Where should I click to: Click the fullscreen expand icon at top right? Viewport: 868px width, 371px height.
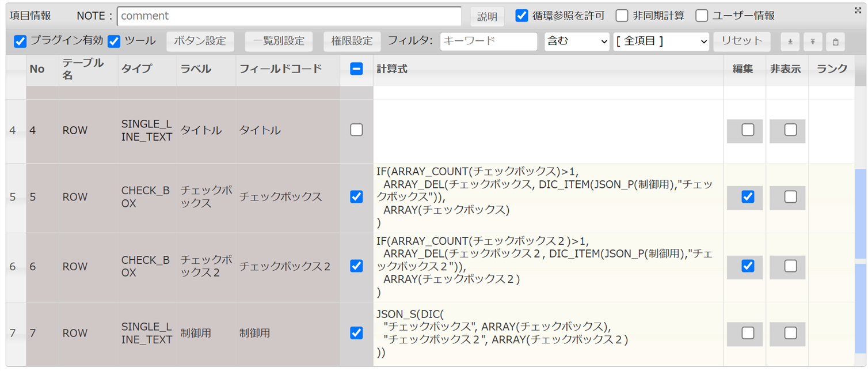coord(858,10)
